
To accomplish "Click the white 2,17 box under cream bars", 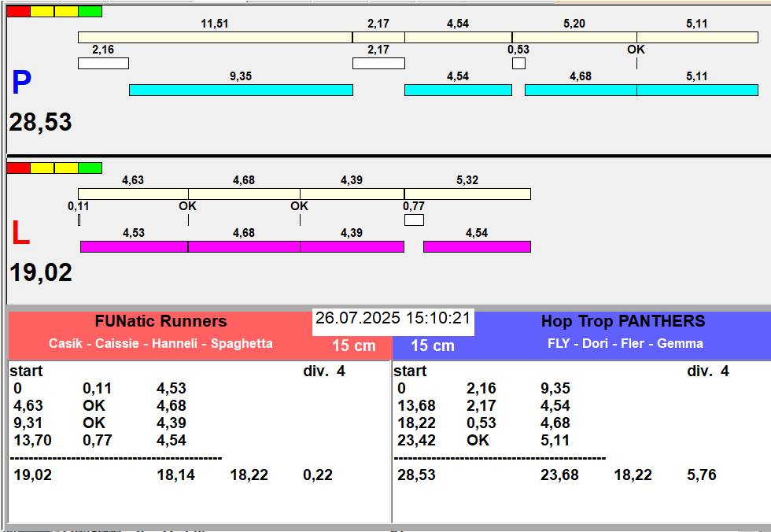I will pos(378,64).
